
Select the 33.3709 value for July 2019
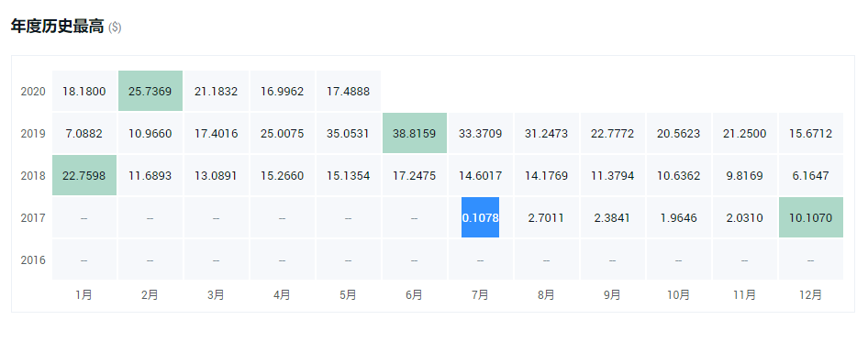480,133
